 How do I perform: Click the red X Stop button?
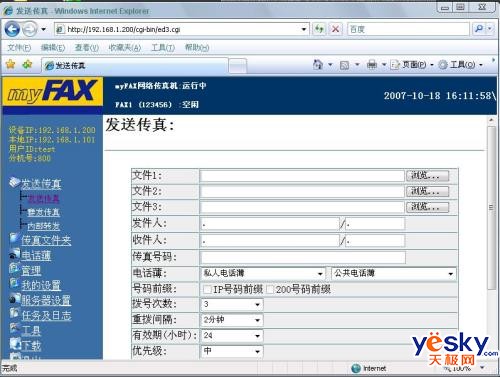(x=335, y=29)
